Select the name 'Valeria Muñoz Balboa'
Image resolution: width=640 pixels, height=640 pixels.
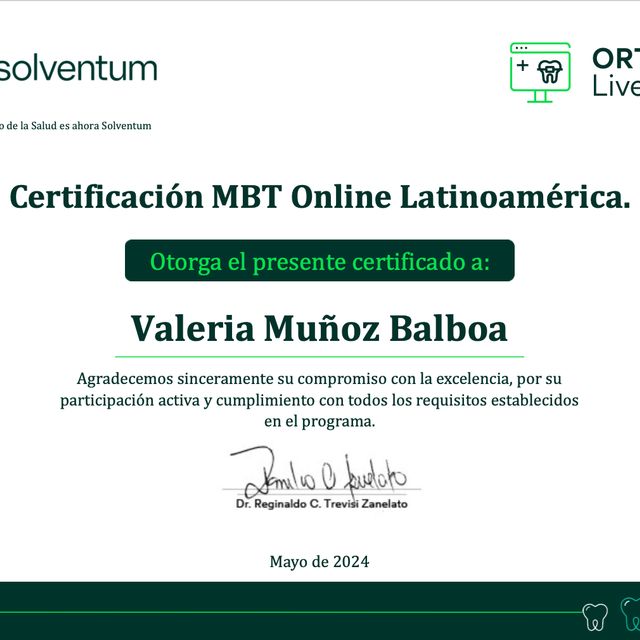pyautogui.click(x=319, y=329)
